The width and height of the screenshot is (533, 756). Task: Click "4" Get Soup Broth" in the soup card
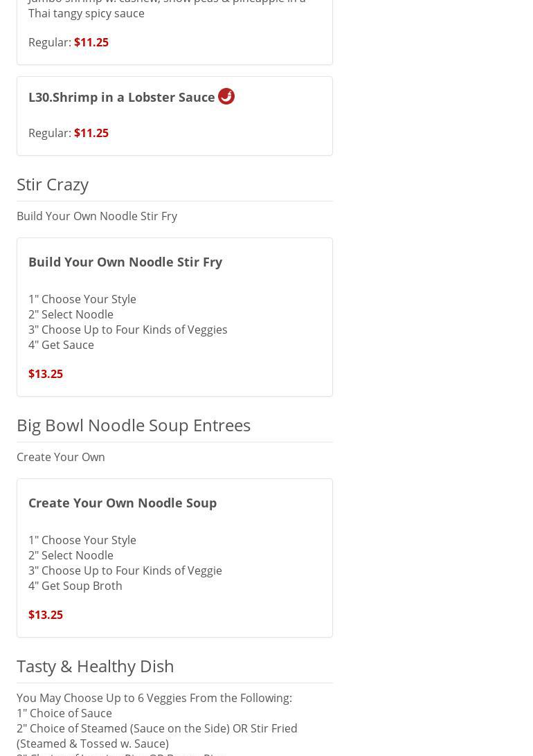75,586
